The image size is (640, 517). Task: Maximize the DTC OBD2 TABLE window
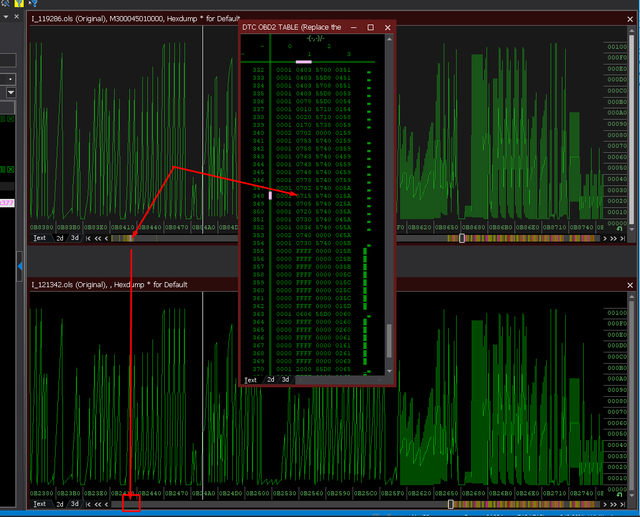370,27
